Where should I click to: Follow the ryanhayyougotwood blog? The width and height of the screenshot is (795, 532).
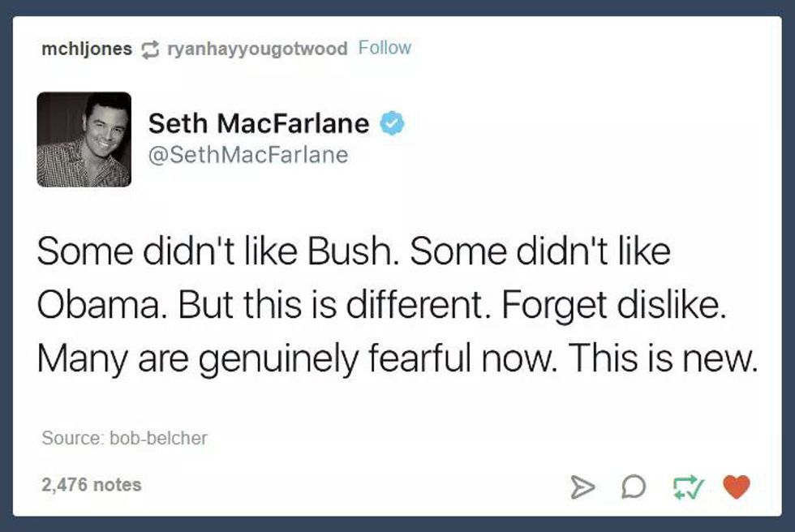pyautogui.click(x=385, y=48)
